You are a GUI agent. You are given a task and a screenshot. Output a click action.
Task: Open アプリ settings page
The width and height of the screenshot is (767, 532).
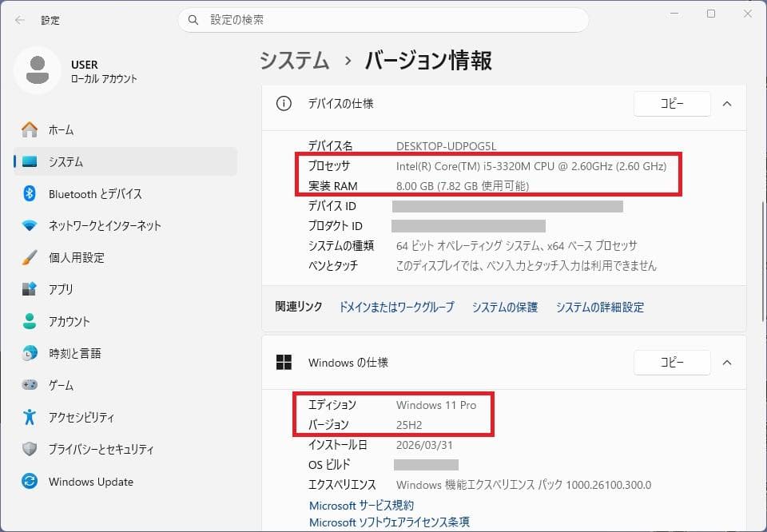point(61,290)
